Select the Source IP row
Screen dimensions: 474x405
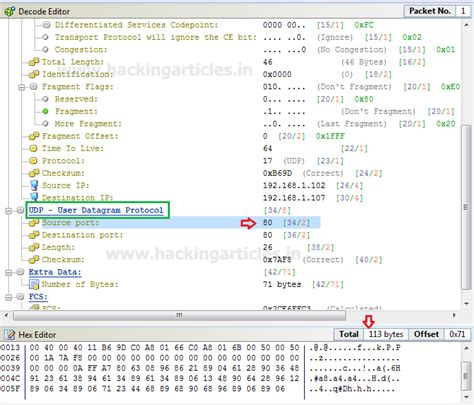tap(196, 185)
